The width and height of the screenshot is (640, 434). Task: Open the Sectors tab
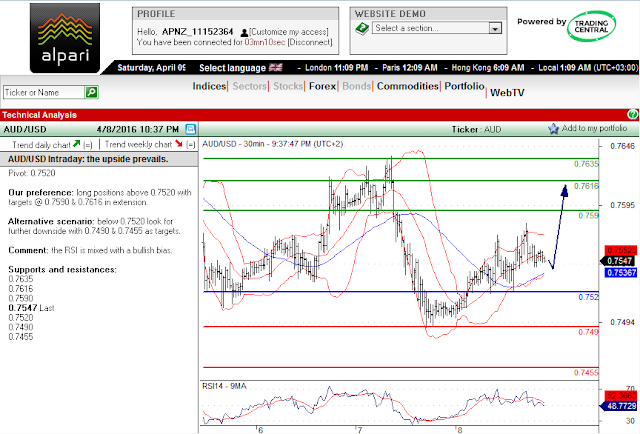[x=249, y=86]
